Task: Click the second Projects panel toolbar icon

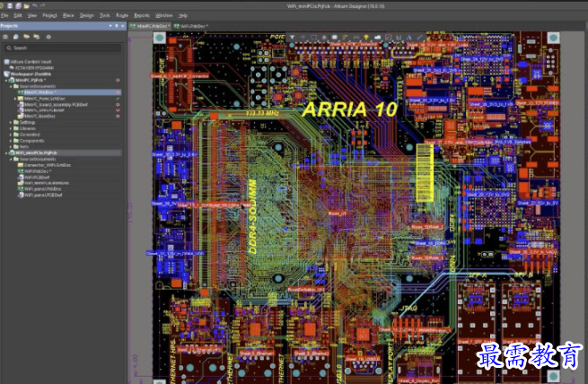Action: (16, 37)
